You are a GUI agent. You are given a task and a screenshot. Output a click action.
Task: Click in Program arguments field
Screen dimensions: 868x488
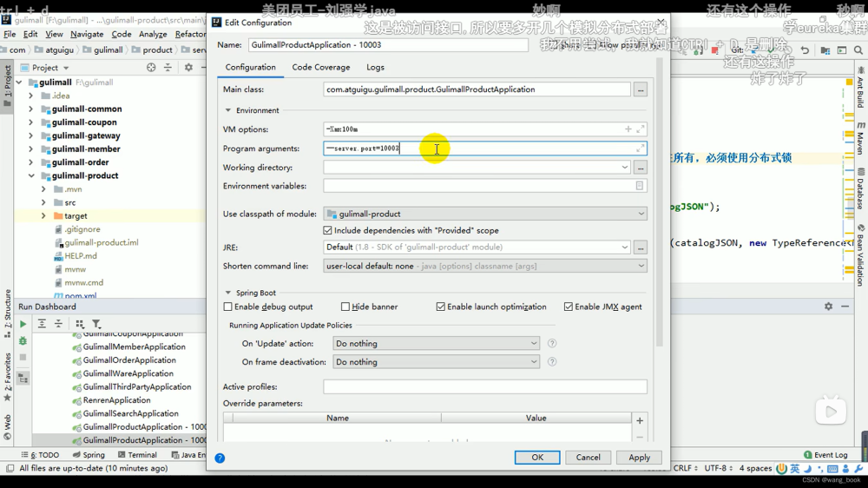pos(485,148)
